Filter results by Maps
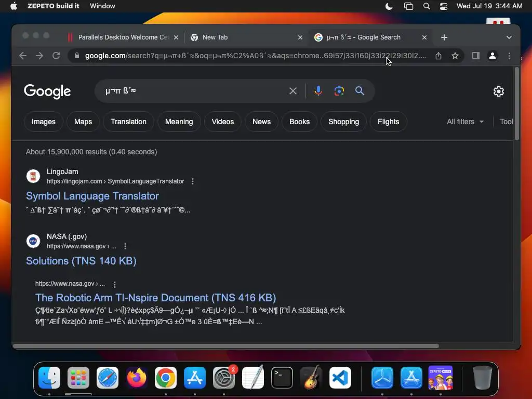532x399 pixels. point(83,122)
